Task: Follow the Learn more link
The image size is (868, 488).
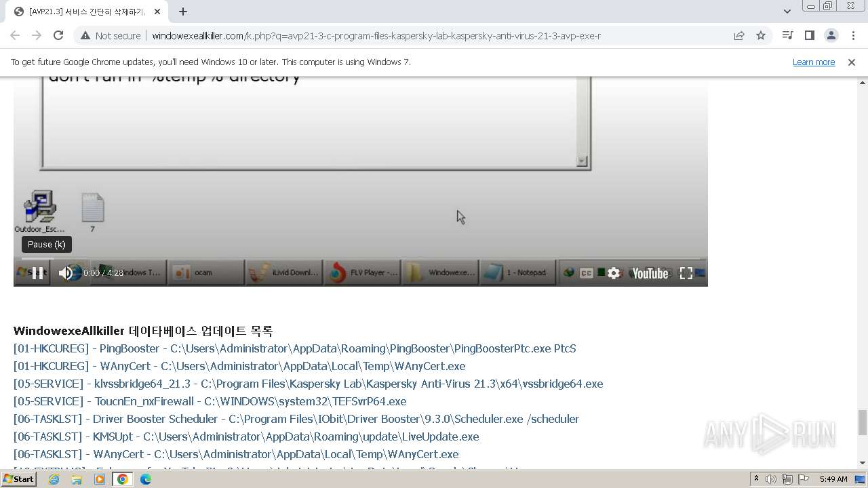Action: [814, 62]
